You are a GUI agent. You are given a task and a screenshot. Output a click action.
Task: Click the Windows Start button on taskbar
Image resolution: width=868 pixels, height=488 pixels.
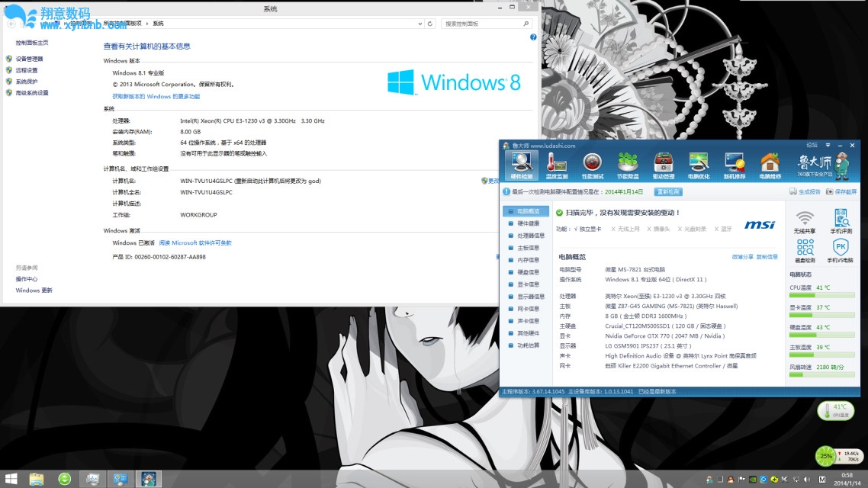11,479
